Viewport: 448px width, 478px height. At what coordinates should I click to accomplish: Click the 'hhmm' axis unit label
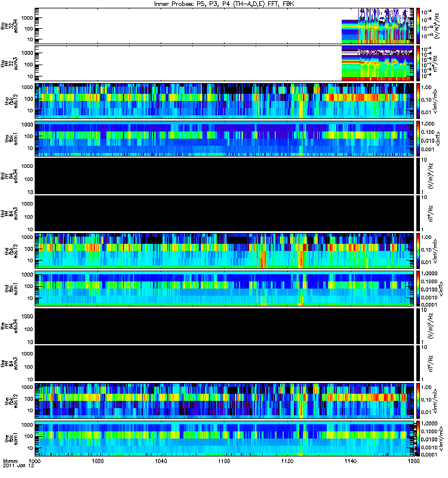coord(10,461)
